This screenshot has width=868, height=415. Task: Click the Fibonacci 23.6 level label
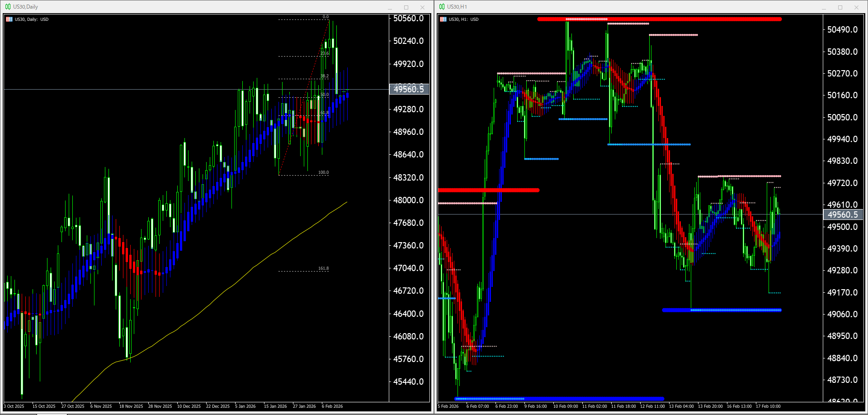(325, 53)
